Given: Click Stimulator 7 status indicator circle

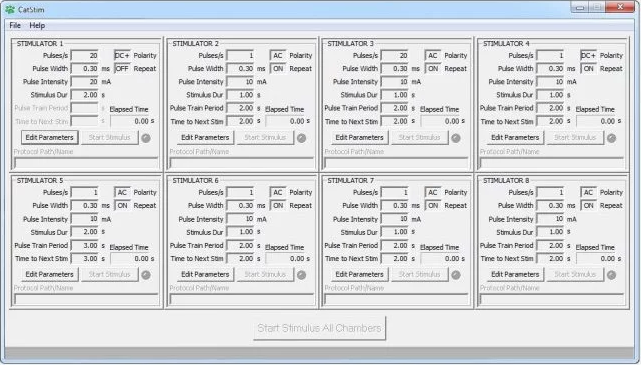Looking at the screenshot, I should (x=456, y=275).
